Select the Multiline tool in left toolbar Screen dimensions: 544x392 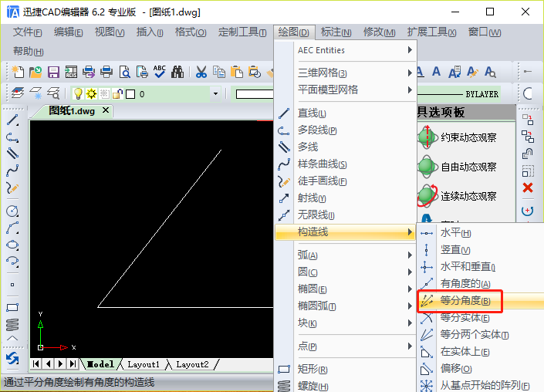(x=12, y=154)
